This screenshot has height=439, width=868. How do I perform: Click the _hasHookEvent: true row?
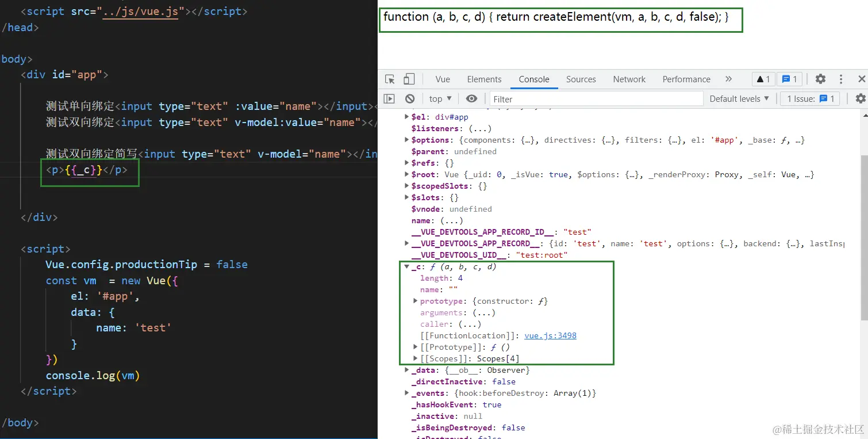pyautogui.click(x=456, y=404)
